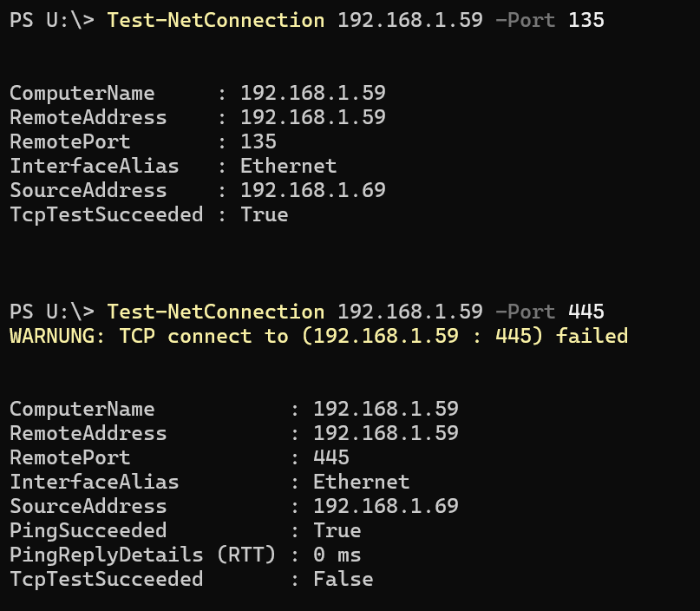The image size is (700, 611).
Task: Click the RemotePort value 445
Action: point(331,457)
